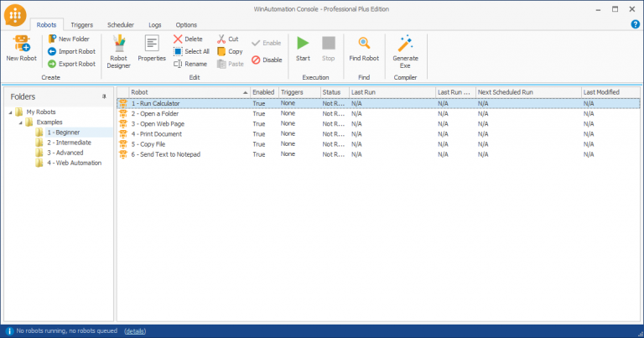644x338 pixels.
Task: Open the Robot Designer
Action: [119, 51]
